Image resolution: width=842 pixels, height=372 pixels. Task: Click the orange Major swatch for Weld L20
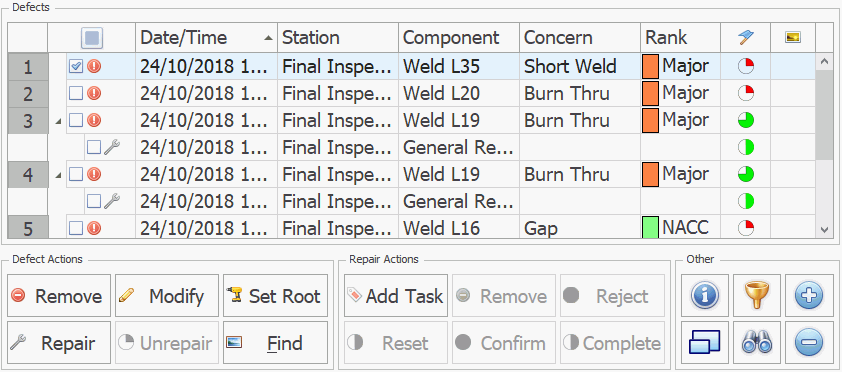coord(650,93)
